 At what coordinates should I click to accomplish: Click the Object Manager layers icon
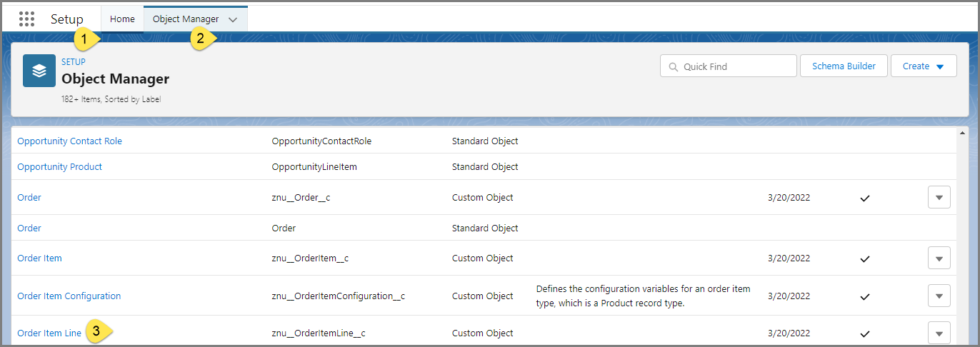pyautogui.click(x=39, y=71)
